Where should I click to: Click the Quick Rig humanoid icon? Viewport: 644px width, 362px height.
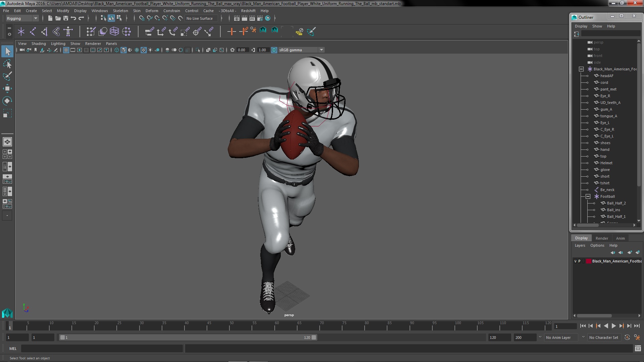pyautogui.click(x=68, y=32)
